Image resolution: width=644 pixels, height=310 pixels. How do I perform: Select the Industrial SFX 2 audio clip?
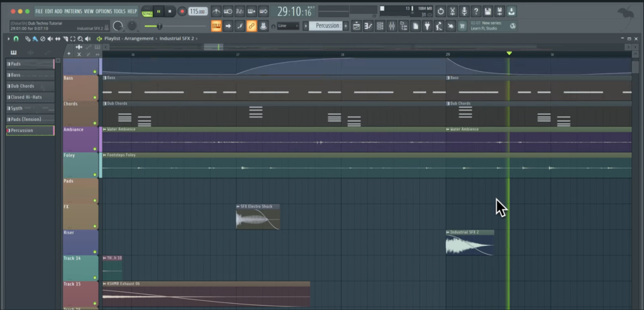point(470,243)
